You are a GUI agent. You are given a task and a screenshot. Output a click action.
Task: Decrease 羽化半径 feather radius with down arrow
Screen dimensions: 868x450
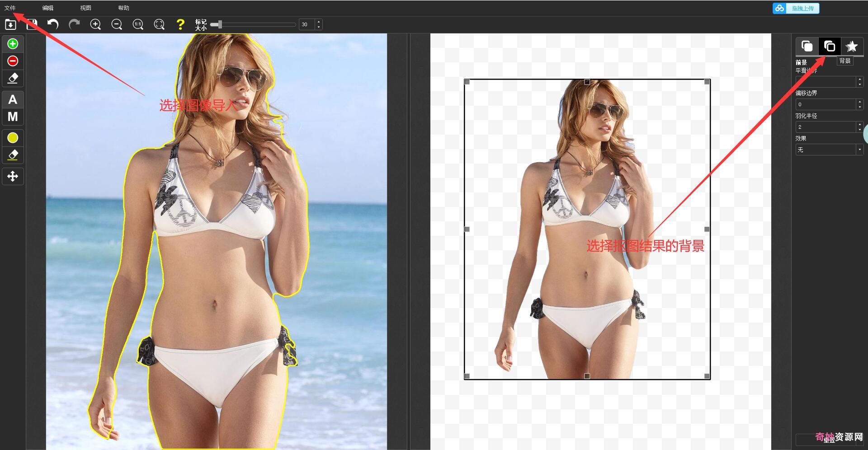[860, 130]
